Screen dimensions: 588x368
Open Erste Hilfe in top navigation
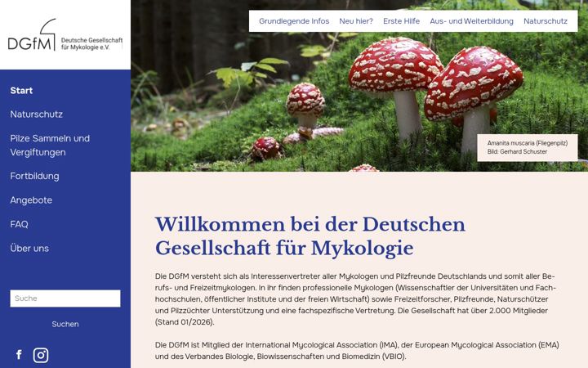(401, 21)
